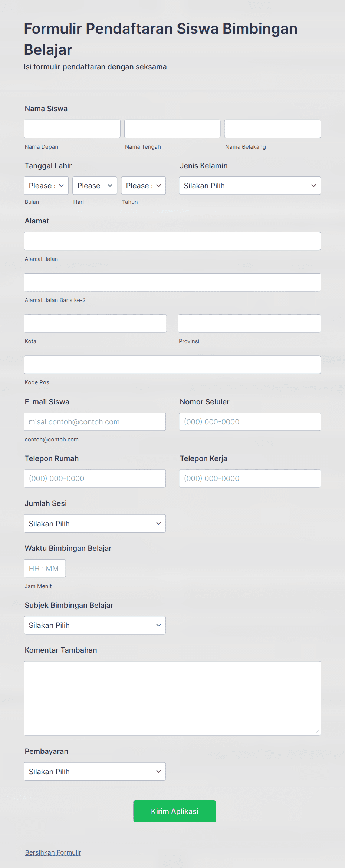
Task: Click the Alamat Jalan input field
Action: tap(172, 241)
